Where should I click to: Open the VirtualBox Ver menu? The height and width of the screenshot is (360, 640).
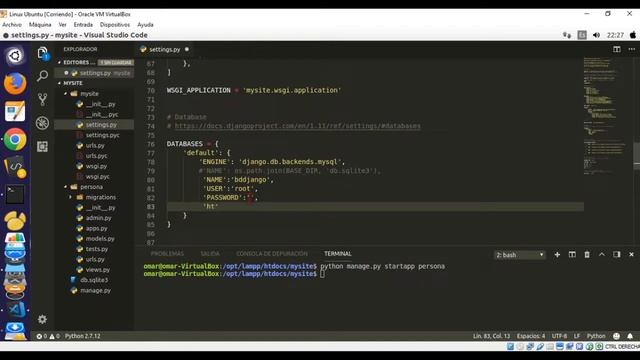(62, 25)
